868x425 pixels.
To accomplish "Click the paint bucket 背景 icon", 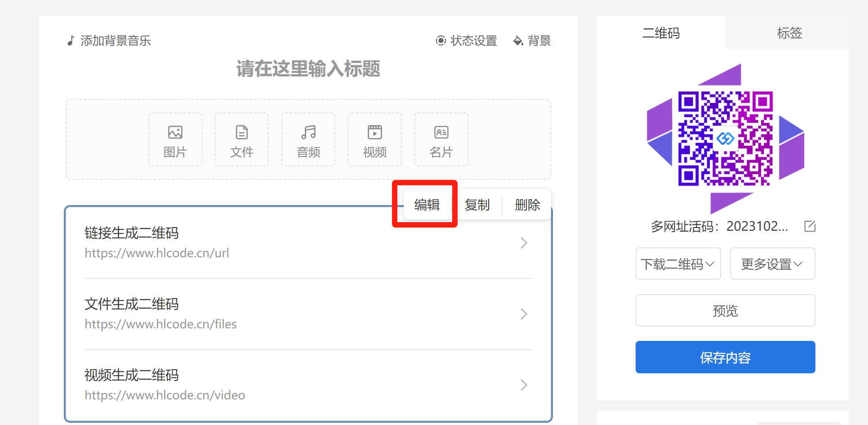I will (x=518, y=41).
